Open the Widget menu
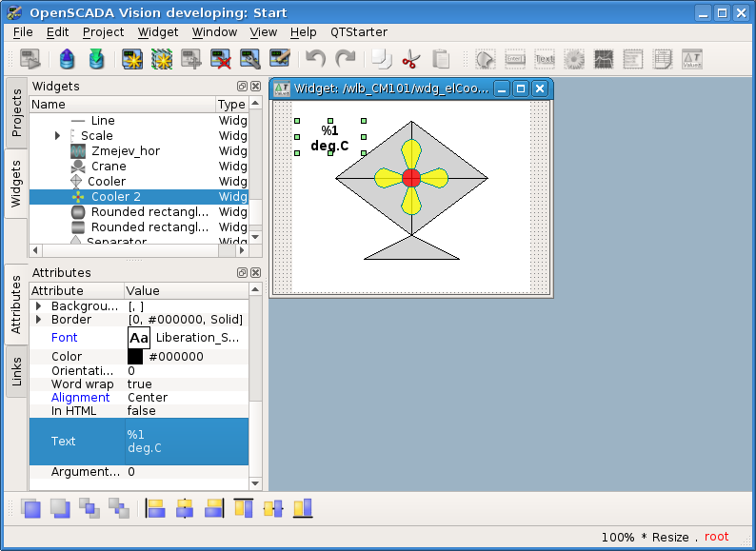The width and height of the screenshot is (756, 551). tap(157, 31)
